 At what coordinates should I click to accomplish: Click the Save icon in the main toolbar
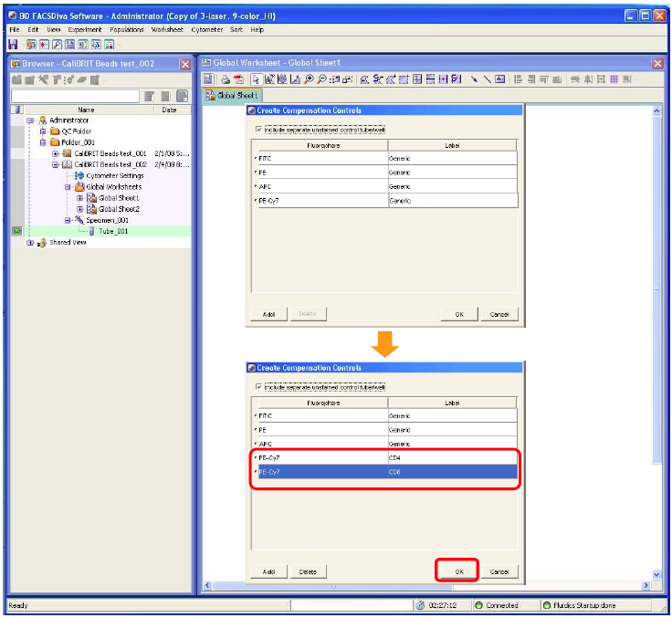(13, 44)
